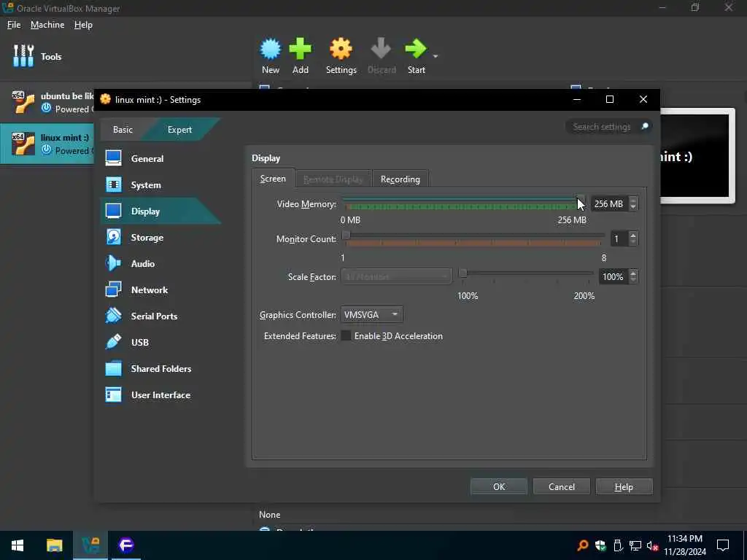Enable 3D Acceleration checkbox
This screenshot has height=560, width=747.
(346, 335)
